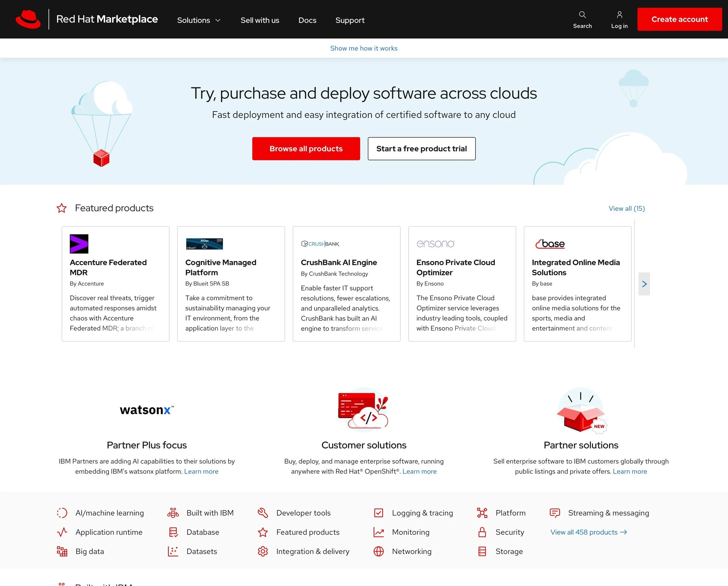Click the Built with IBM bee icon

pyautogui.click(x=173, y=513)
